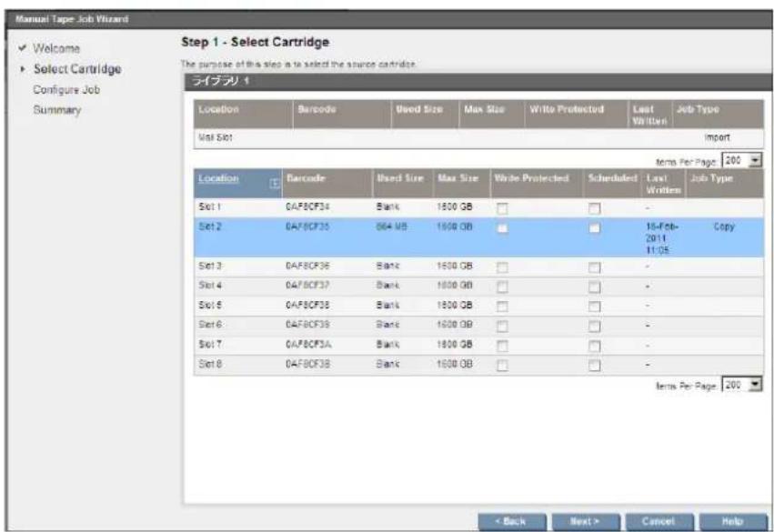This screenshot has height=532, width=774.
Task: Open upper Items Per Page dropdown
Action: [x=741, y=160]
